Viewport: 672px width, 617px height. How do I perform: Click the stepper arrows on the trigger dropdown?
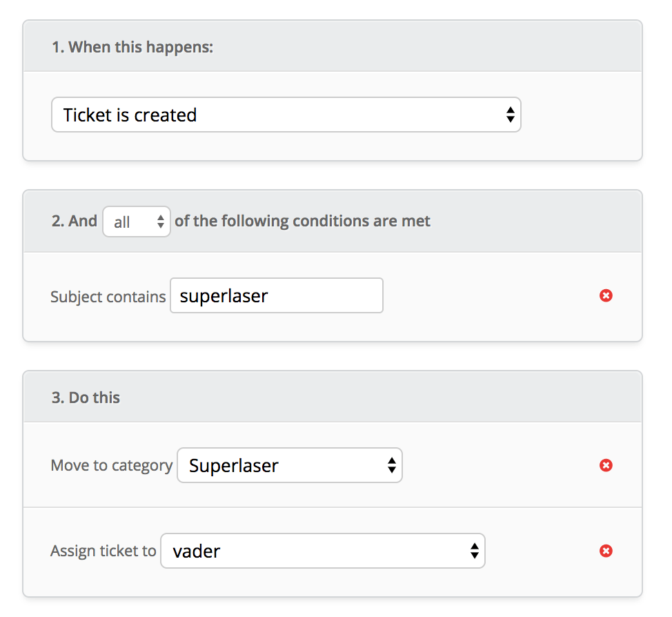511,115
